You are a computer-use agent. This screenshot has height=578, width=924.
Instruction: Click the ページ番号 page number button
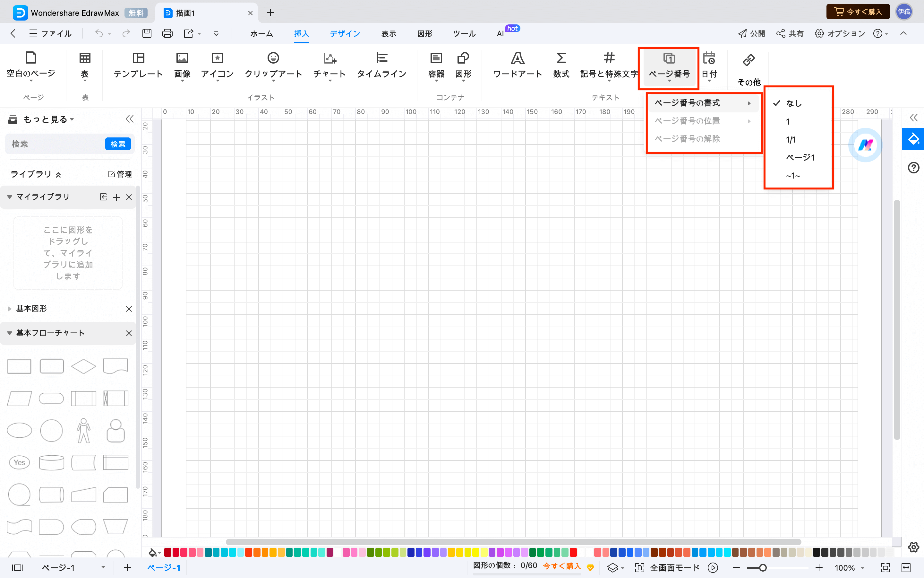pos(669,67)
